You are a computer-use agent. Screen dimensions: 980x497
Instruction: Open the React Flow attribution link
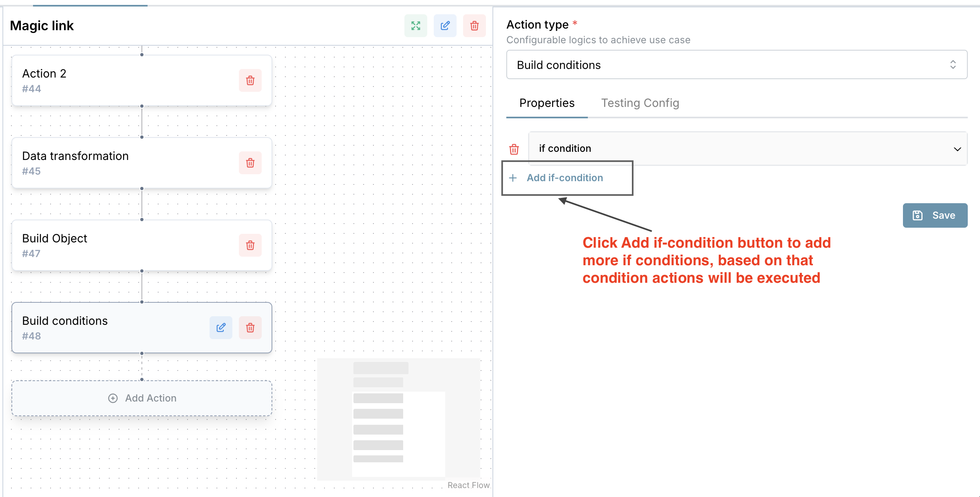click(468, 485)
